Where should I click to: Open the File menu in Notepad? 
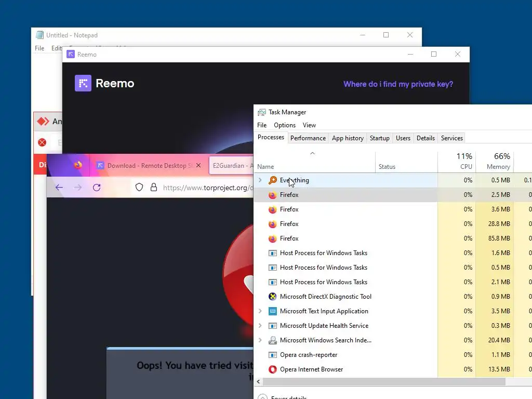tap(39, 48)
